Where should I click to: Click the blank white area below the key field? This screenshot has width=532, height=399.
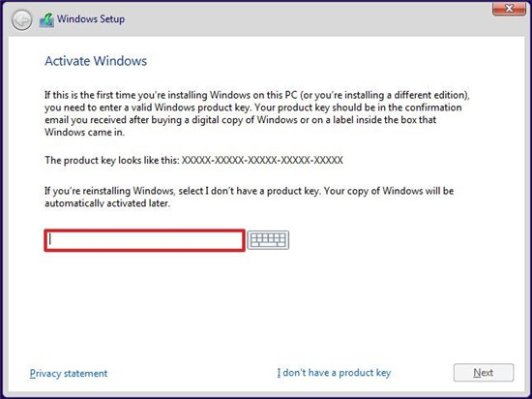coord(265,306)
